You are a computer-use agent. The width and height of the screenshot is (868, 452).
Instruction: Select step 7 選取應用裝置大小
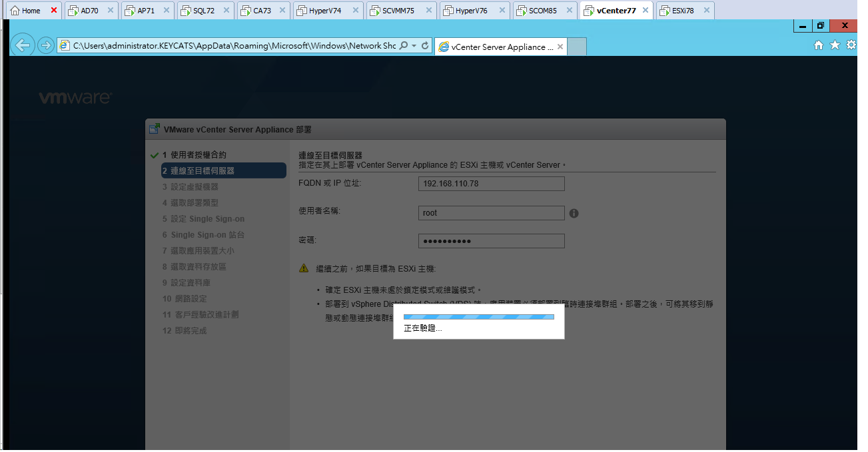point(199,250)
